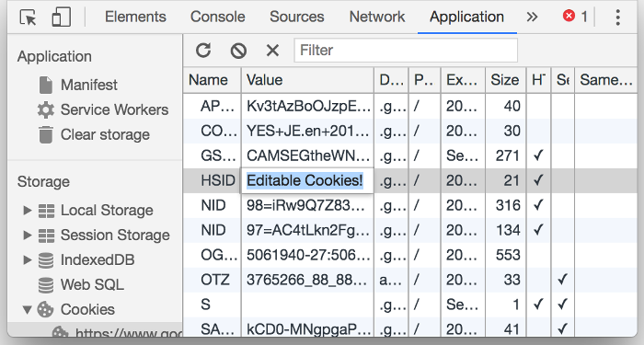Click the red error count badge

point(575,17)
